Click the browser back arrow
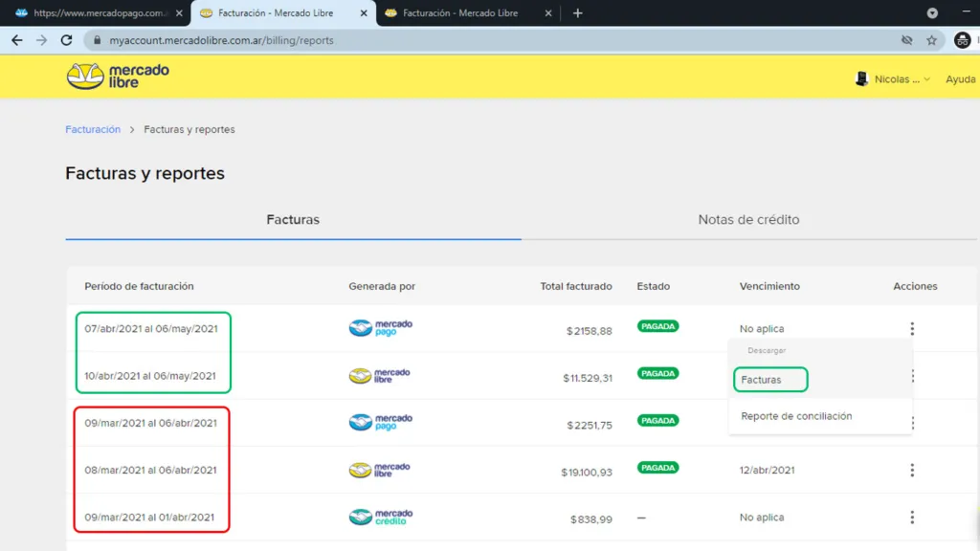 [x=17, y=40]
